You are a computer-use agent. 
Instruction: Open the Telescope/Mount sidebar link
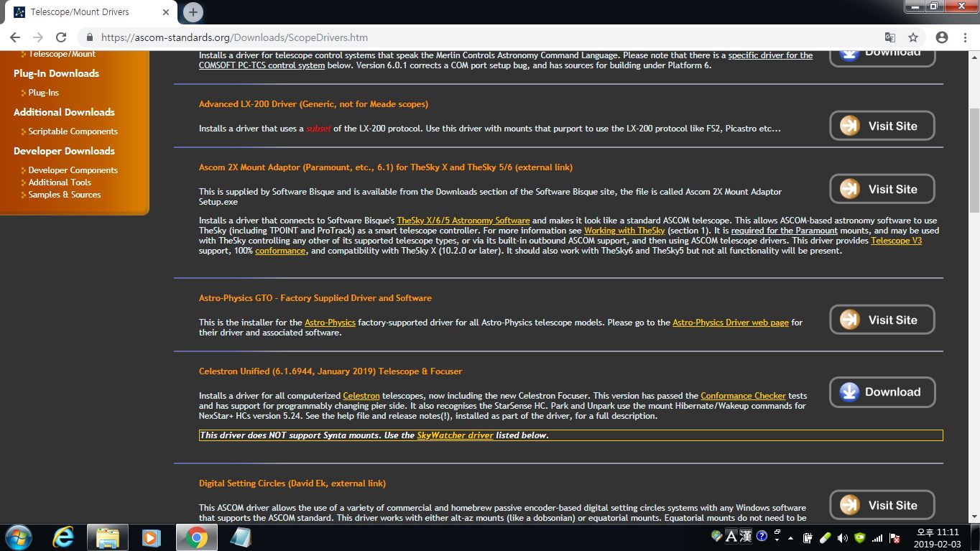point(62,54)
